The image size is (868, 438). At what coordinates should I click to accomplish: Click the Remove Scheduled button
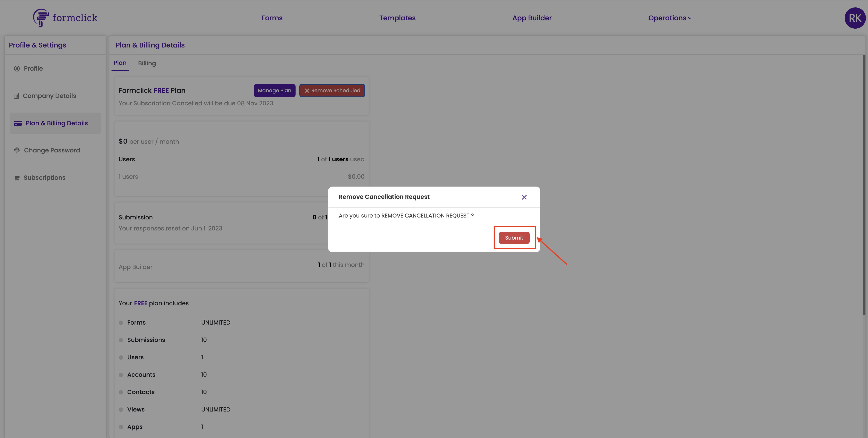[x=332, y=90]
